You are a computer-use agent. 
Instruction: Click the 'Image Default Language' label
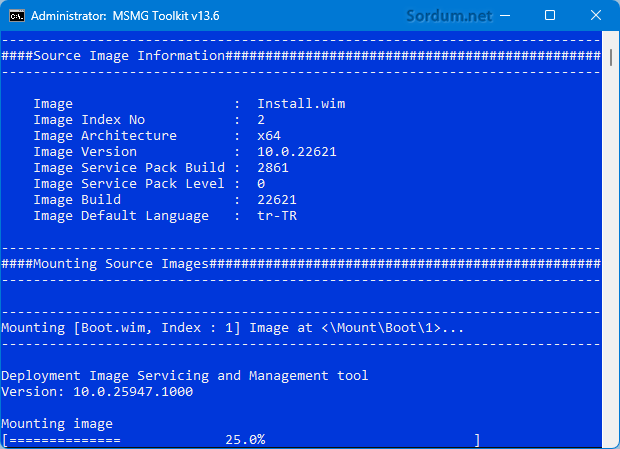121,216
